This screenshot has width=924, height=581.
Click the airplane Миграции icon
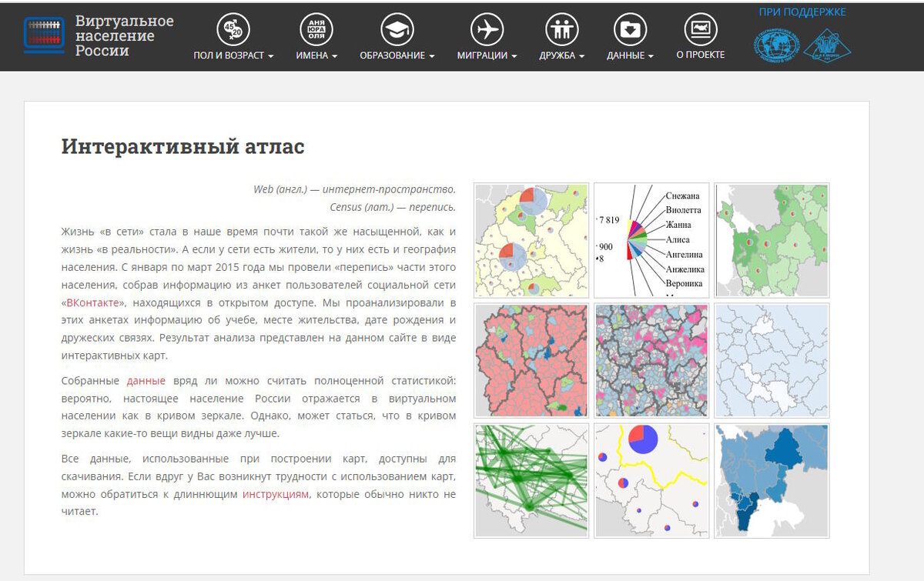(487, 30)
